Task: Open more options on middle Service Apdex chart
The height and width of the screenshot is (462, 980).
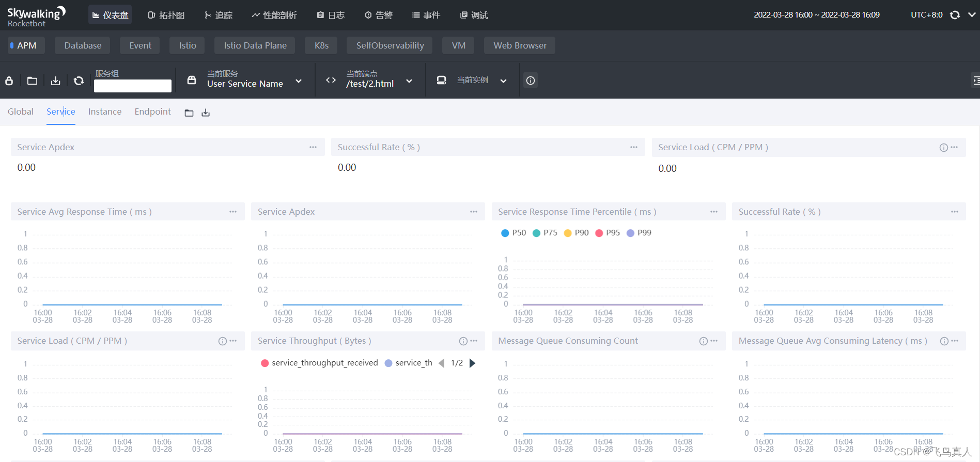Action: (474, 212)
